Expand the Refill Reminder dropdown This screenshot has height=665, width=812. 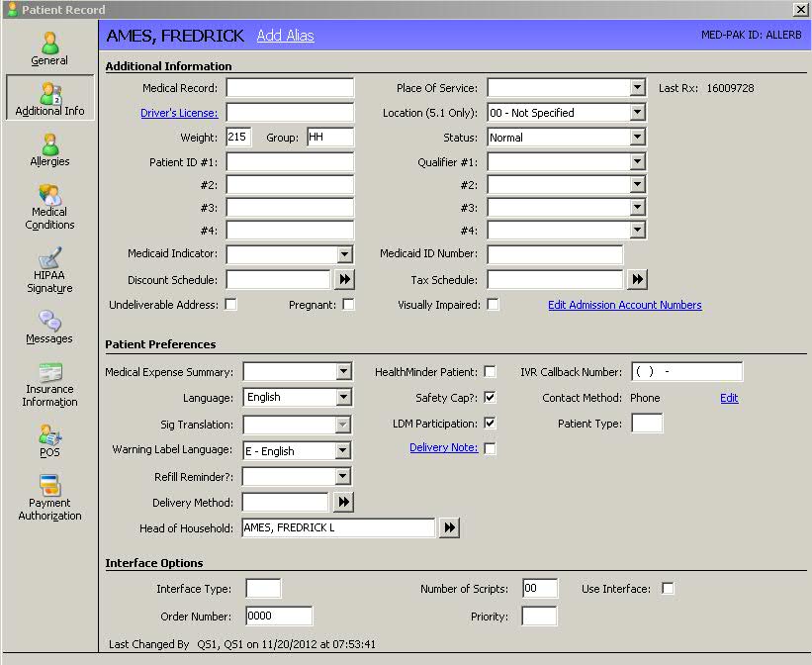pos(342,476)
